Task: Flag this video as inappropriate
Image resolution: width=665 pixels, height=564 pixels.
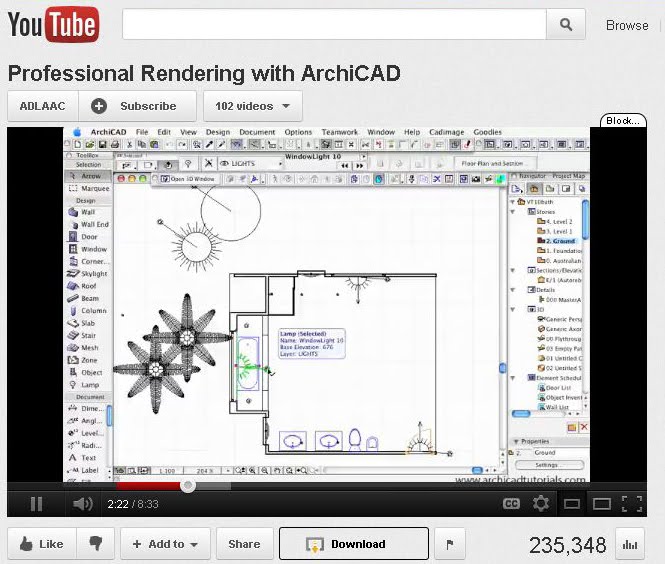Action: (x=450, y=544)
